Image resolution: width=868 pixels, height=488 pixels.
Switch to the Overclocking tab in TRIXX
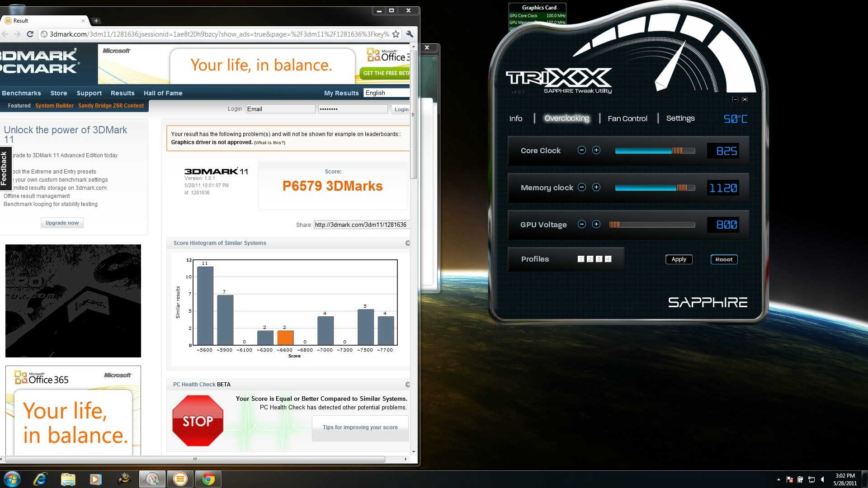point(567,118)
